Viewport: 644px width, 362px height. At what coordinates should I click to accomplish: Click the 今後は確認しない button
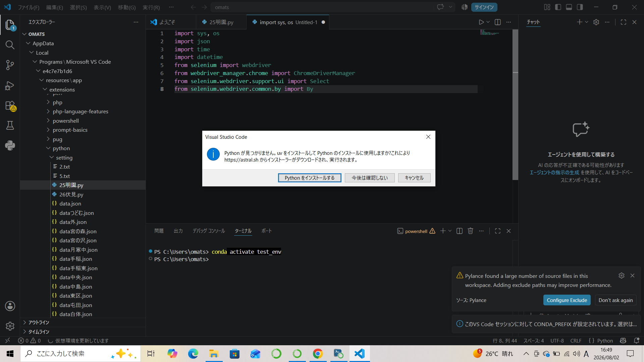[370, 178]
